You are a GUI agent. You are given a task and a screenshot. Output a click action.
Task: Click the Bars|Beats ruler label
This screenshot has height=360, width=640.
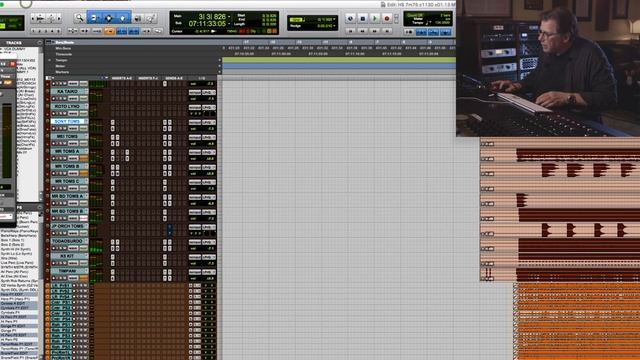(64, 42)
